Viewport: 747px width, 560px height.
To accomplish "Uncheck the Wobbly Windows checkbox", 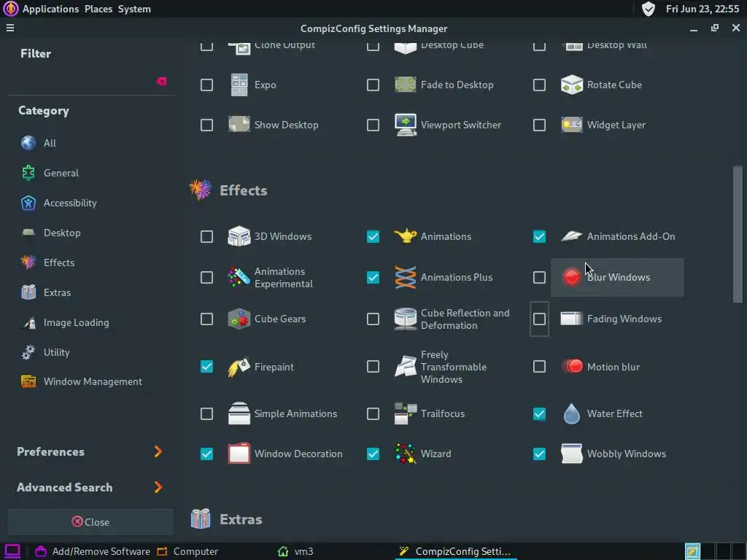I will [x=539, y=454].
